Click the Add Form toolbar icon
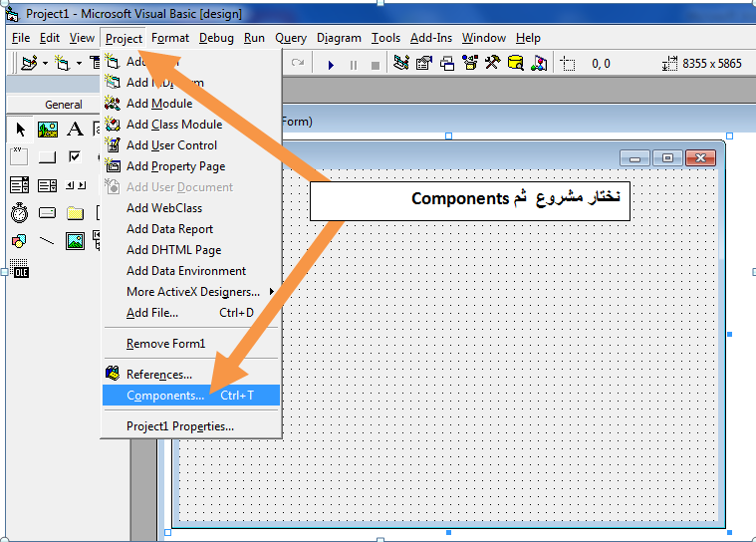This screenshot has height=542, width=756. 63,63
